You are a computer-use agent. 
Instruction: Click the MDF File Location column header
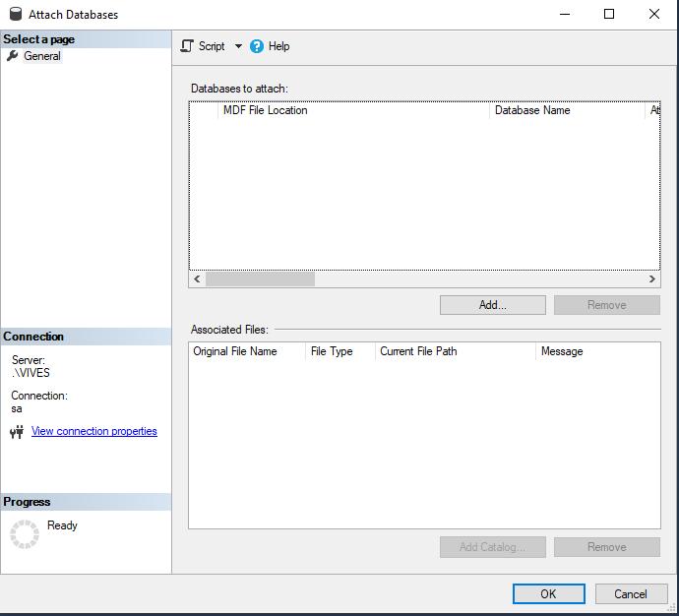tap(353, 110)
